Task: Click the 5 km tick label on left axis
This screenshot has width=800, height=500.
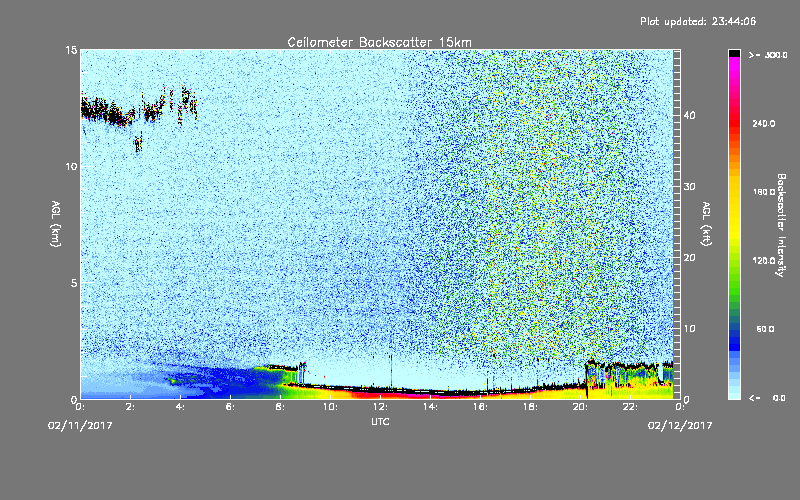Action: [x=74, y=283]
